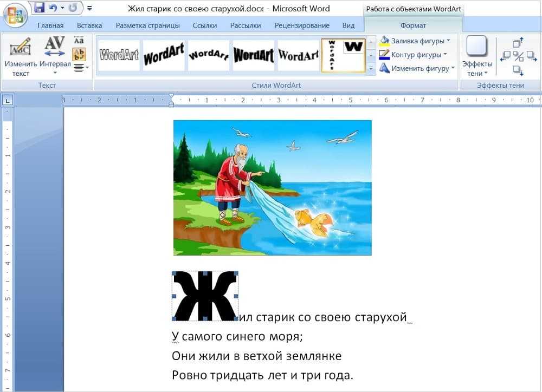542x392 pixels.
Task: Click the Redo icon in quick access toolbar
Action: coord(72,8)
